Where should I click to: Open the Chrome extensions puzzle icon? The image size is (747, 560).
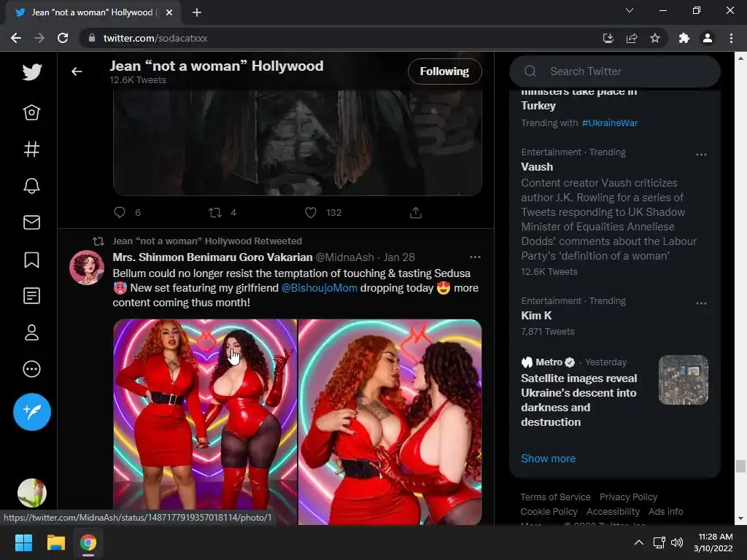point(684,38)
